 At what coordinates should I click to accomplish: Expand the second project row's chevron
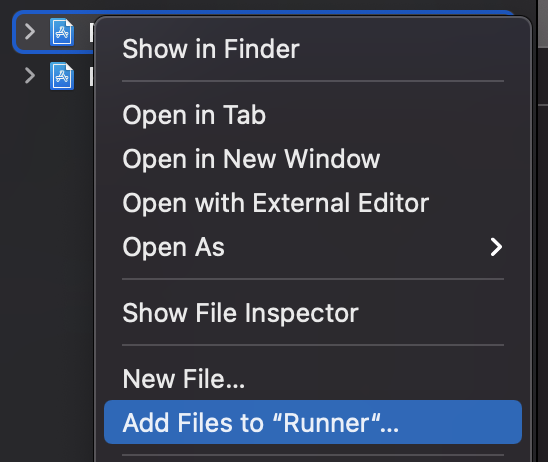[30, 76]
